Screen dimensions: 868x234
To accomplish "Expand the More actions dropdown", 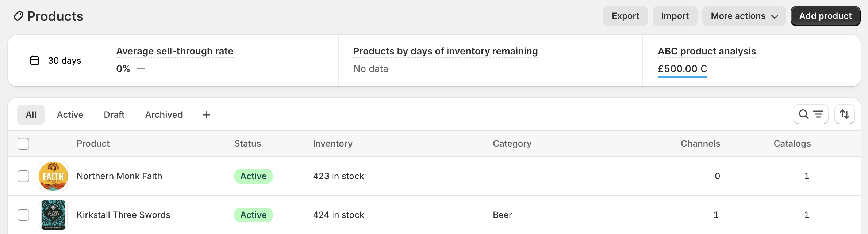I will [x=744, y=16].
